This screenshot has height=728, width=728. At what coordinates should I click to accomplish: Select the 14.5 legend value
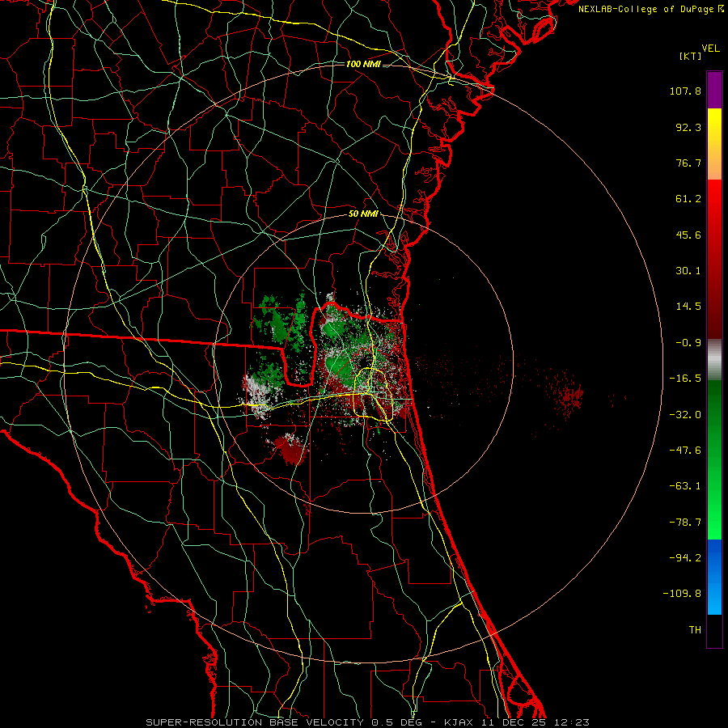point(688,307)
